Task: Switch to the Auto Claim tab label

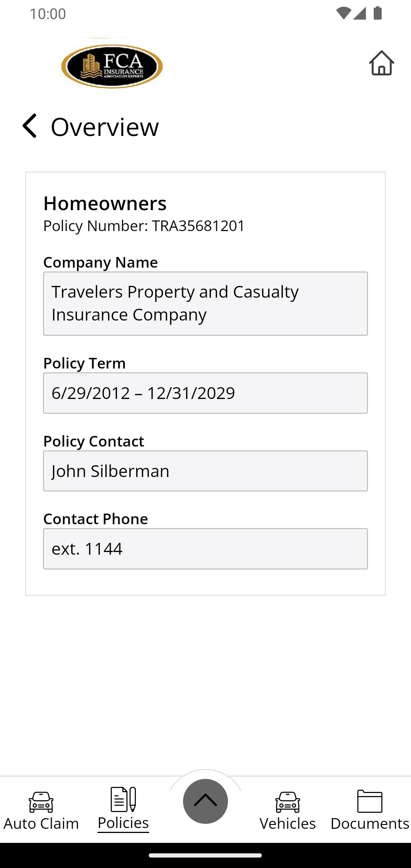Action: [41, 823]
